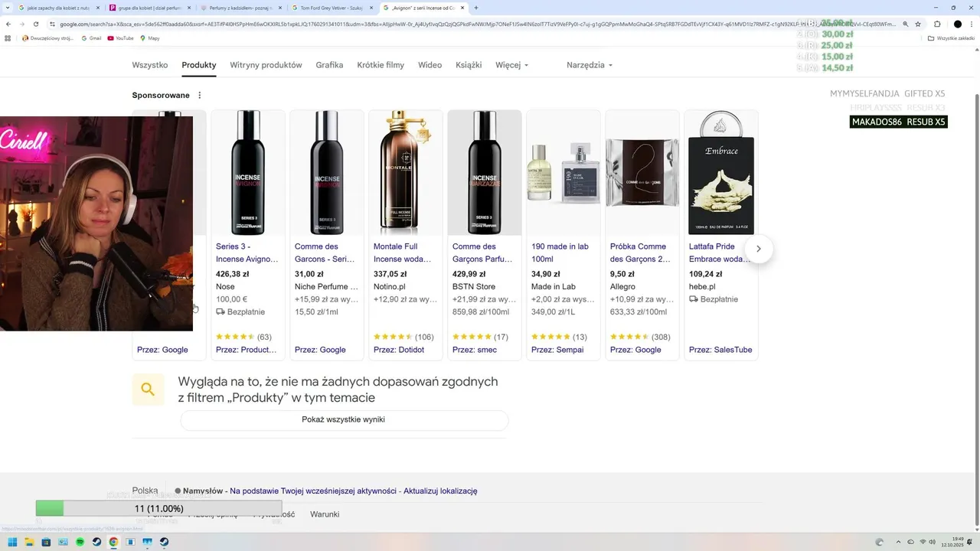
Task: Switch to the grupa dla kobiet tab
Action: point(151,8)
